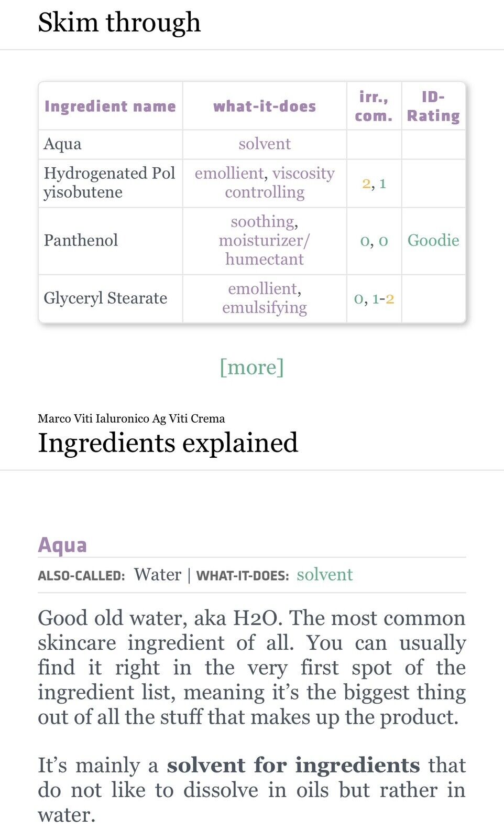Click the soothing function for Panthenol
504x839 pixels.
[x=262, y=222]
